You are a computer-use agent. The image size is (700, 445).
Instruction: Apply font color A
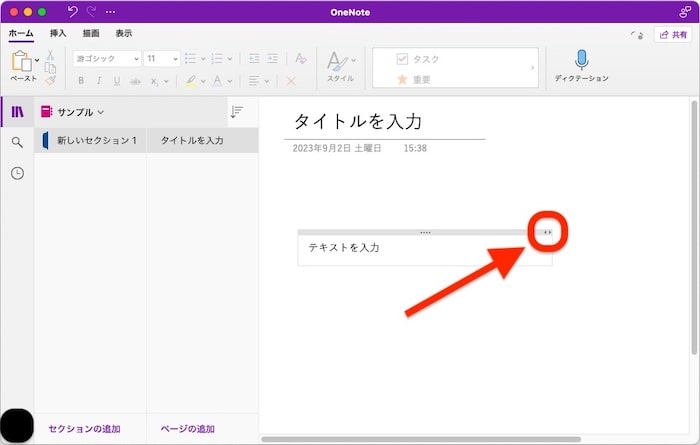[217, 81]
